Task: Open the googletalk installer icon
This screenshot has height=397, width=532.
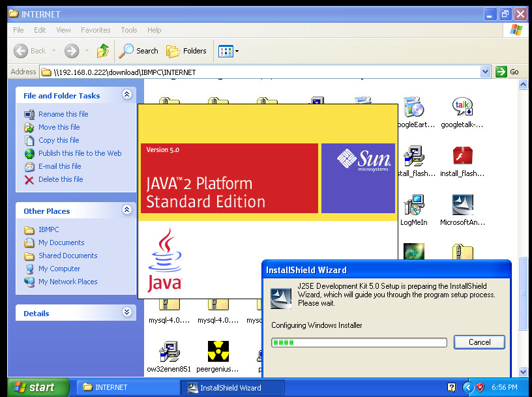Action: pyautogui.click(x=462, y=109)
